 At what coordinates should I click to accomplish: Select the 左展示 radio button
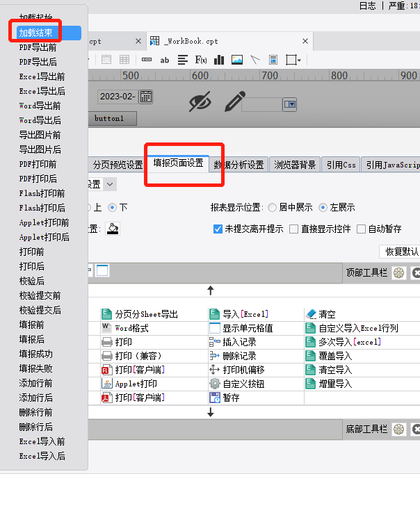pos(323,208)
